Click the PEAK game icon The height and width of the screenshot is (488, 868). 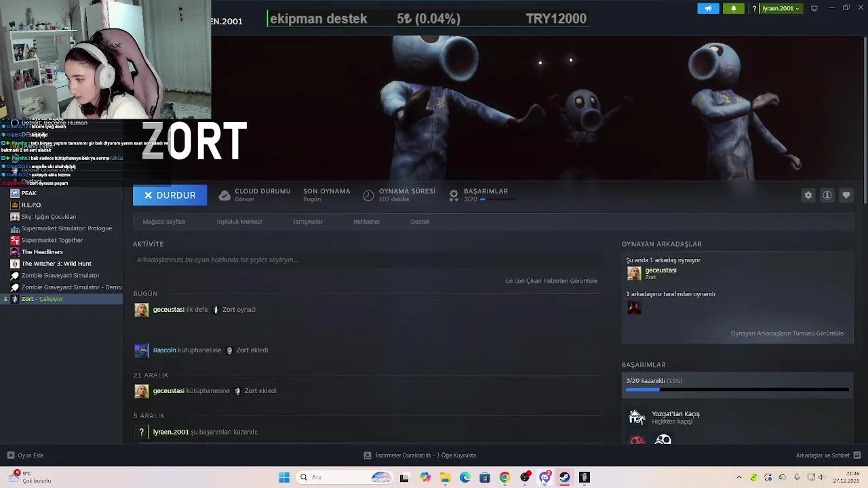tap(15, 193)
